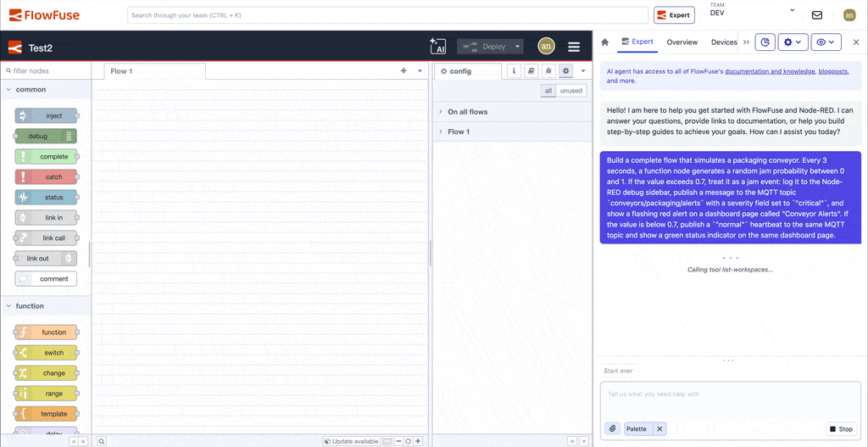Open the Deploy options dropdown arrow

coord(518,47)
